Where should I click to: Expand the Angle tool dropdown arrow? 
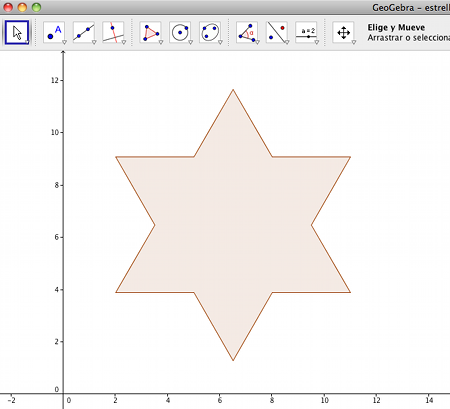point(257,42)
